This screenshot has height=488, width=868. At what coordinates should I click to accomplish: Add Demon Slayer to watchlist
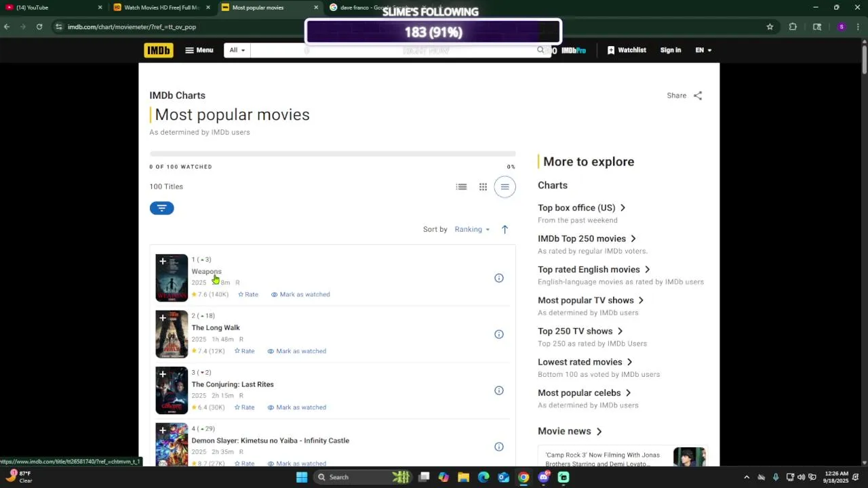pyautogui.click(x=163, y=430)
